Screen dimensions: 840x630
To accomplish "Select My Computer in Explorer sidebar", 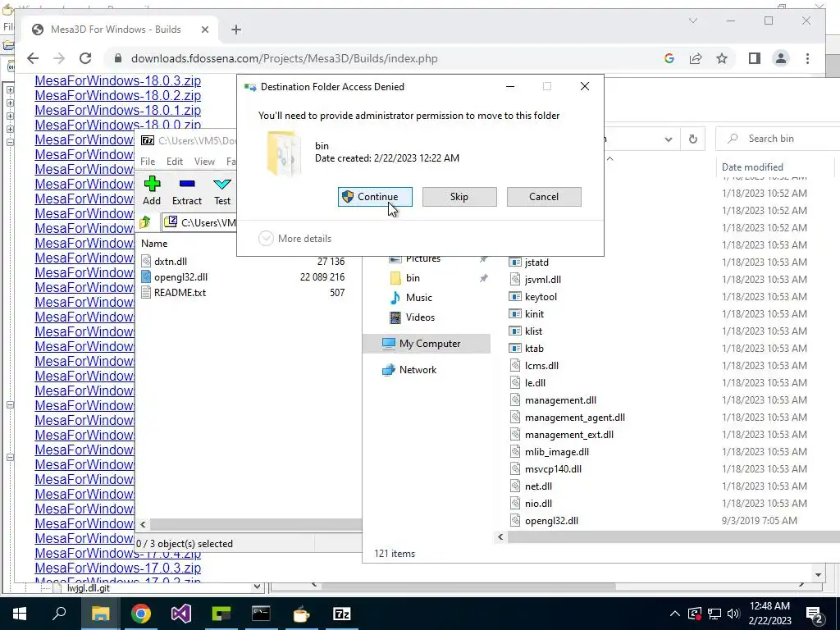I will coord(427,344).
